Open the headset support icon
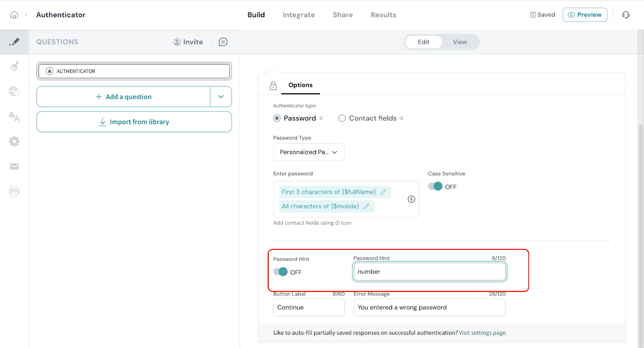This screenshot has height=348, width=644. click(x=625, y=15)
